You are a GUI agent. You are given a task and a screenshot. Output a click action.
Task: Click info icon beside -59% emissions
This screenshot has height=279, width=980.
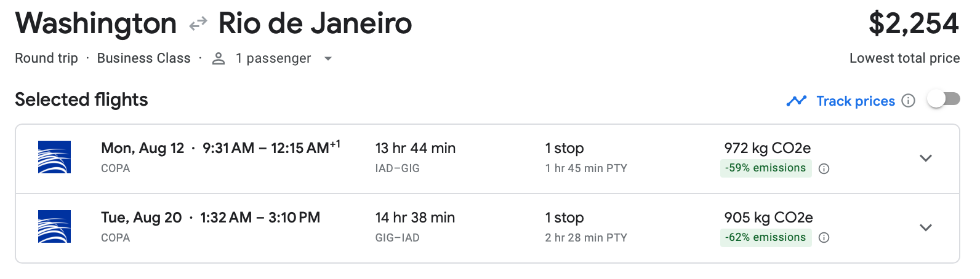(x=824, y=169)
